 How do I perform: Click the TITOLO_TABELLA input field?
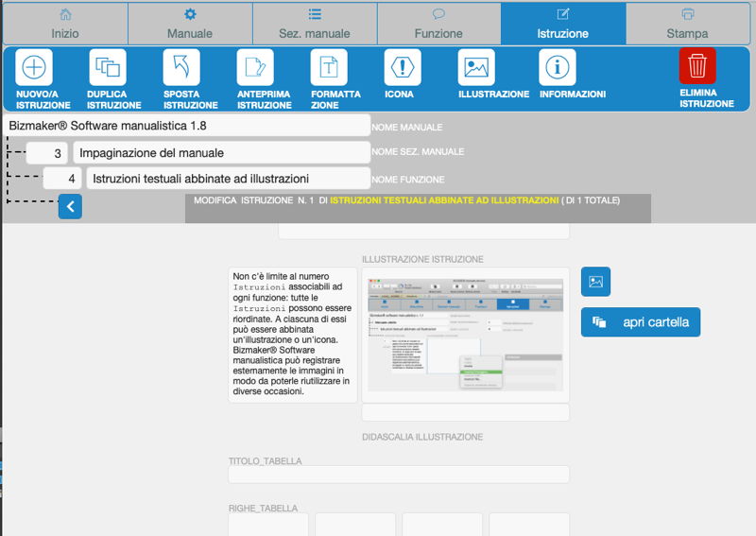399,475
